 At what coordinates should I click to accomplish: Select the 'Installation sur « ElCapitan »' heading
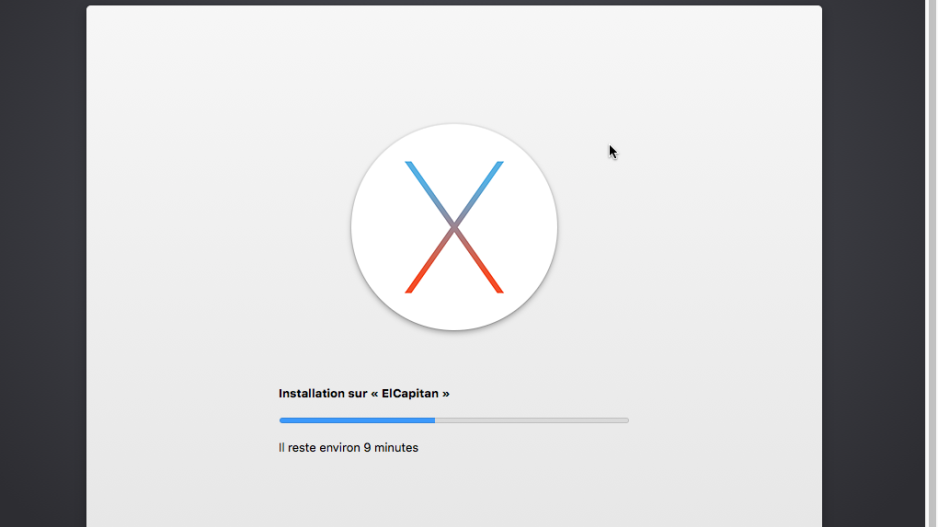[364, 394]
